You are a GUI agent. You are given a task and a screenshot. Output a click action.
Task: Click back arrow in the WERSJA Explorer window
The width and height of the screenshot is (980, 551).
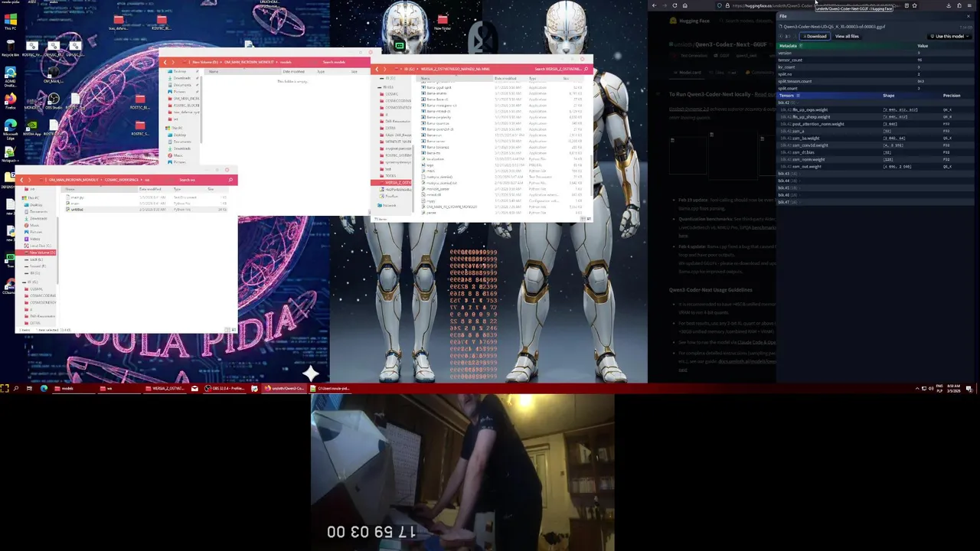click(x=377, y=69)
